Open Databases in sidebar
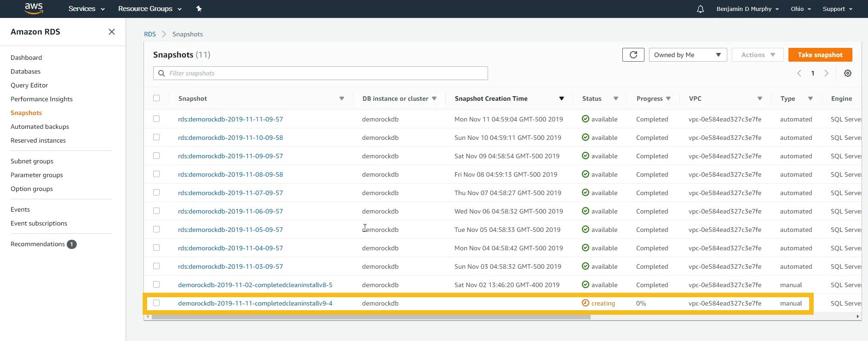 pos(25,71)
